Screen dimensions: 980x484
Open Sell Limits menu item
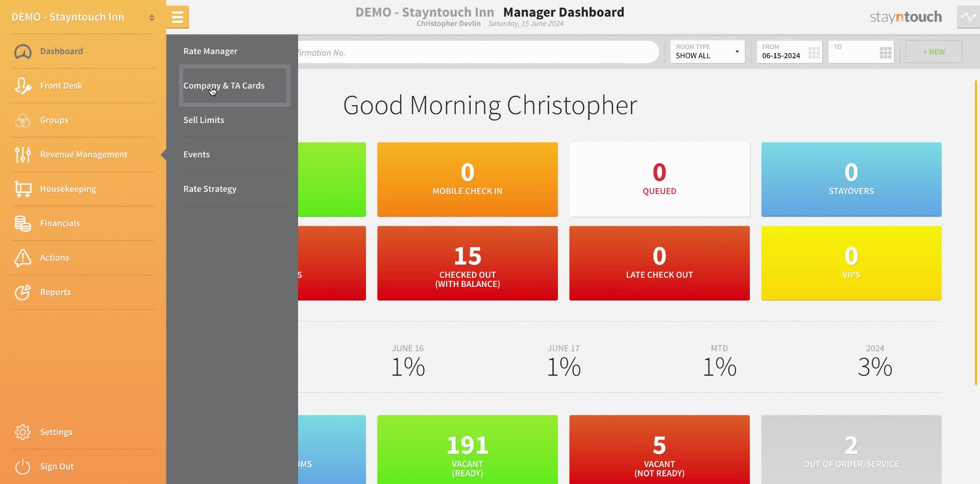(204, 120)
